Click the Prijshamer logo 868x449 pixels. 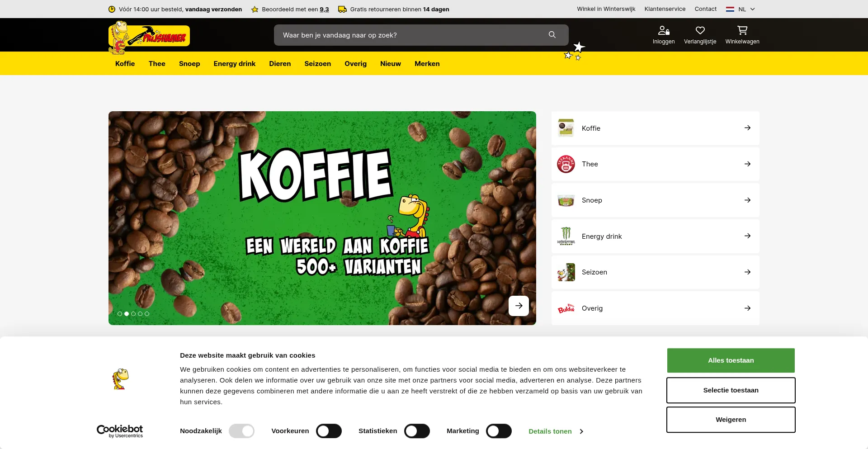(149, 37)
